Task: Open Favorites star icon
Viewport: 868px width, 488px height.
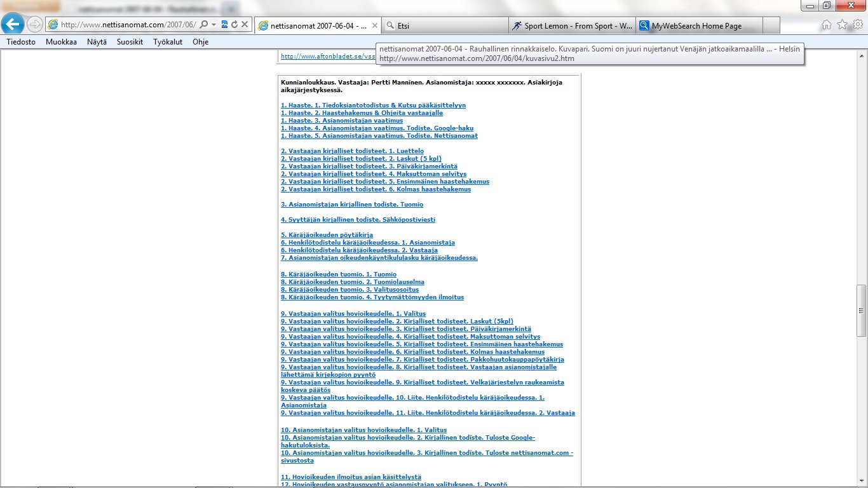Action: coord(842,25)
